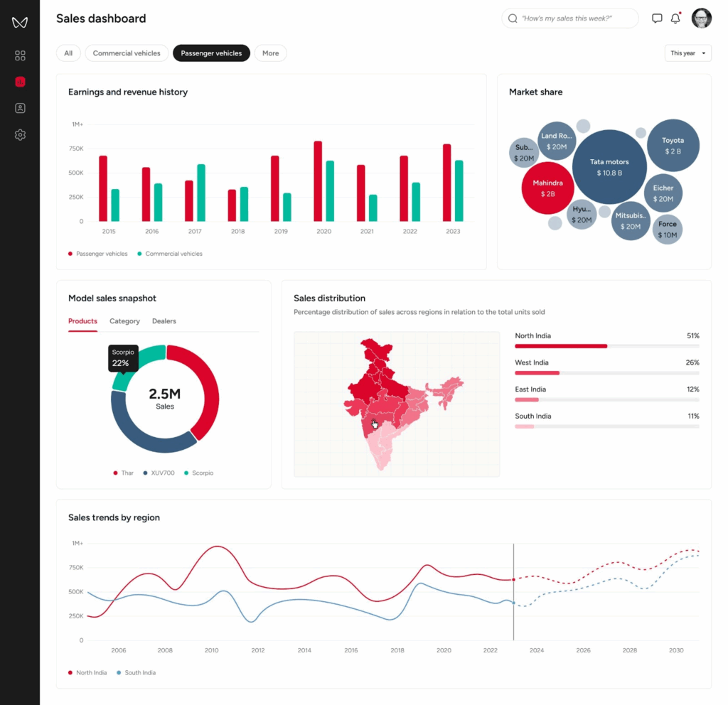Screen dimensions: 728x705
Task: Click the 2.5M Sales donut center
Action: point(165,399)
